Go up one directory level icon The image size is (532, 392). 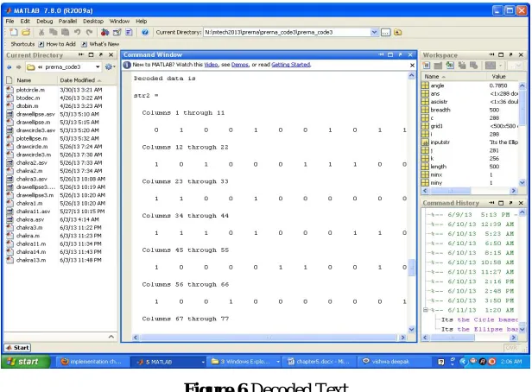click(398, 32)
